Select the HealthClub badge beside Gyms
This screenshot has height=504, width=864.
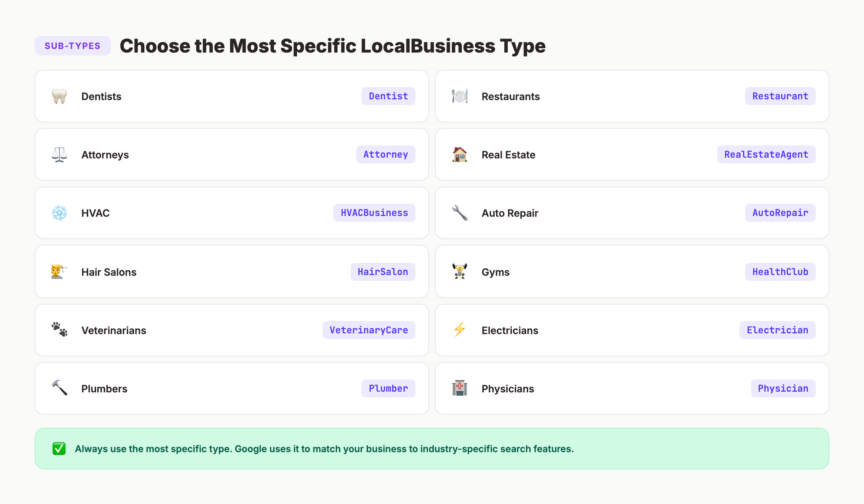point(780,272)
